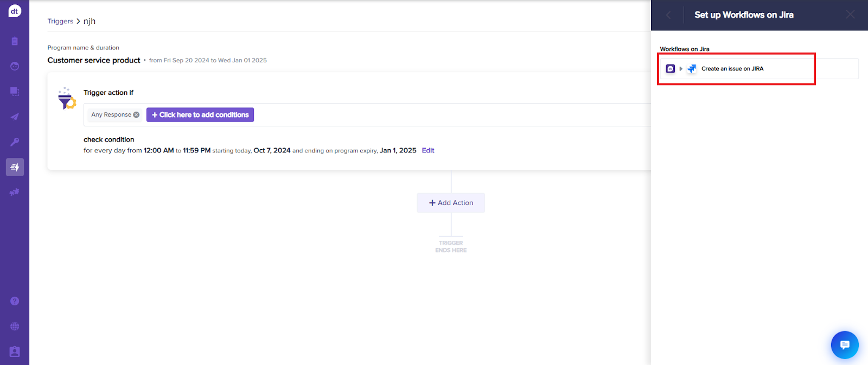Click the dt logo at top left
This screenshot has width=868, height=365.
coord(15,11)
